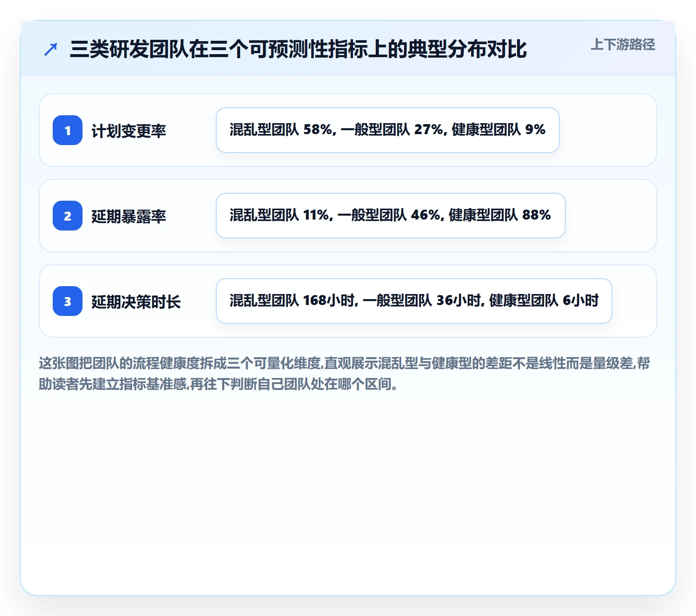Click the number 2 badge for 延期暴露率
Screen dimensions: 696x616
coord(68,216)
